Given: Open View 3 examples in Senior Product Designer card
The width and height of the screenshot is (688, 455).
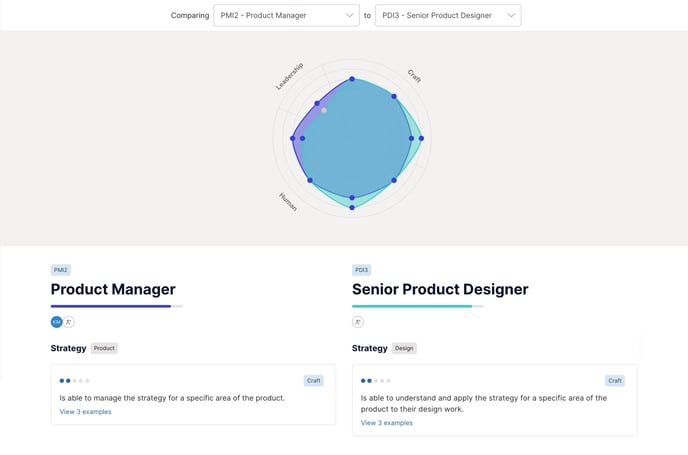Looking at the screenshot, I should click(x=387, y=423).
